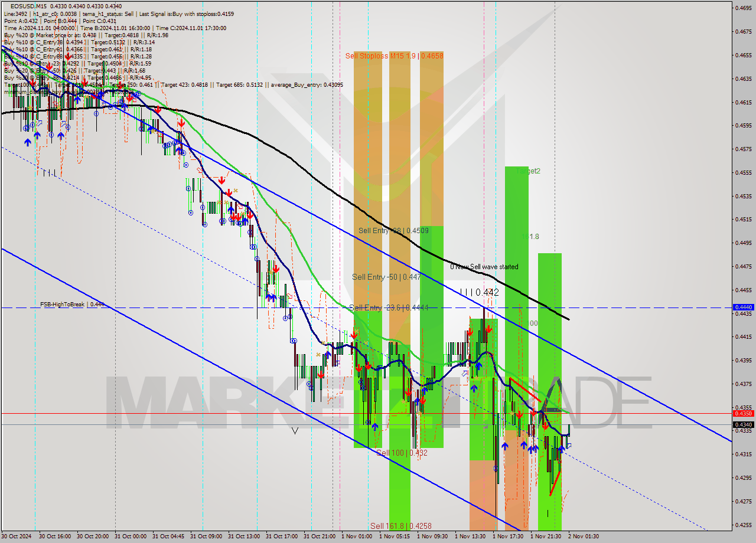
Task: Click the 'Sell Stoploss M15 1.9 | 0.4658' label
Action: 395,56
